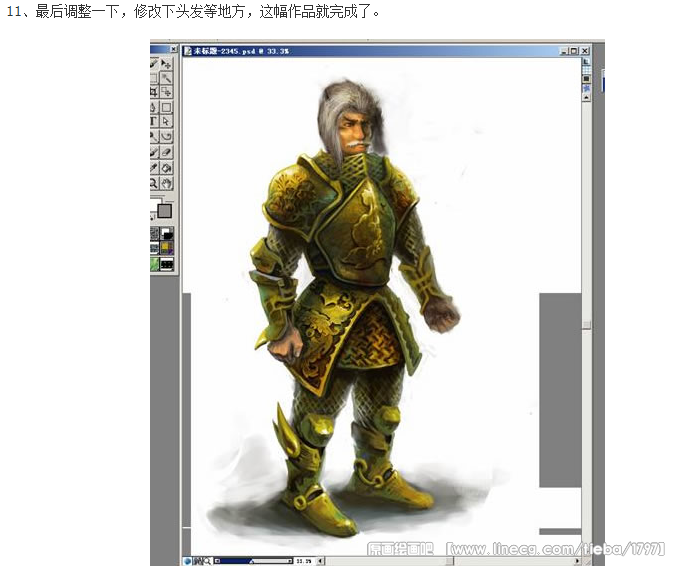Open the look selector filmstrip icon

(167, 264)
